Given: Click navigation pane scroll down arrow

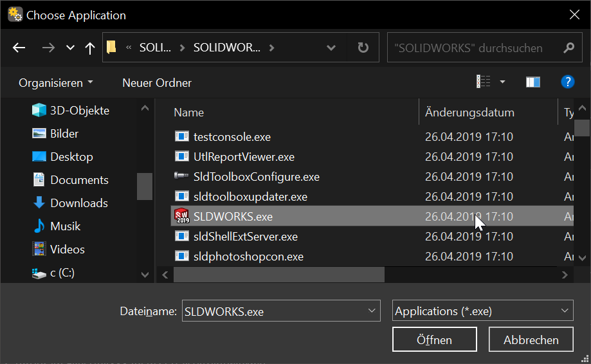Looking at the screenshot, I should (x=145, y=275).
